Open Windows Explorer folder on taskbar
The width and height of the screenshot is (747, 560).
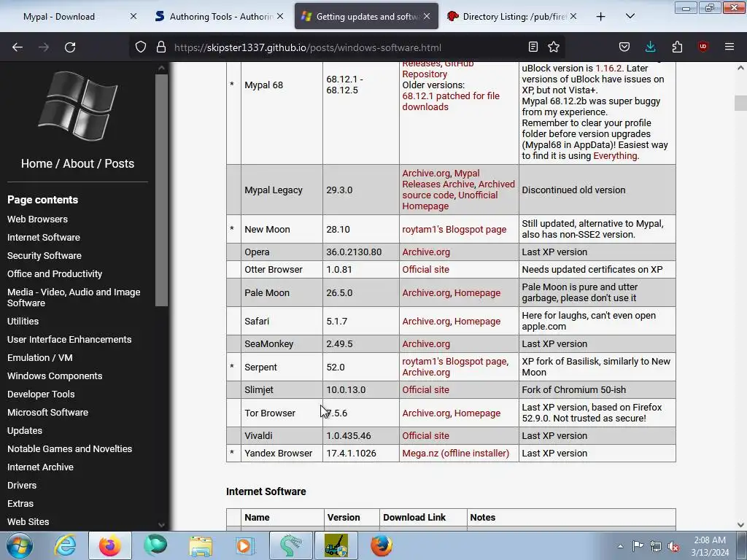201,545
